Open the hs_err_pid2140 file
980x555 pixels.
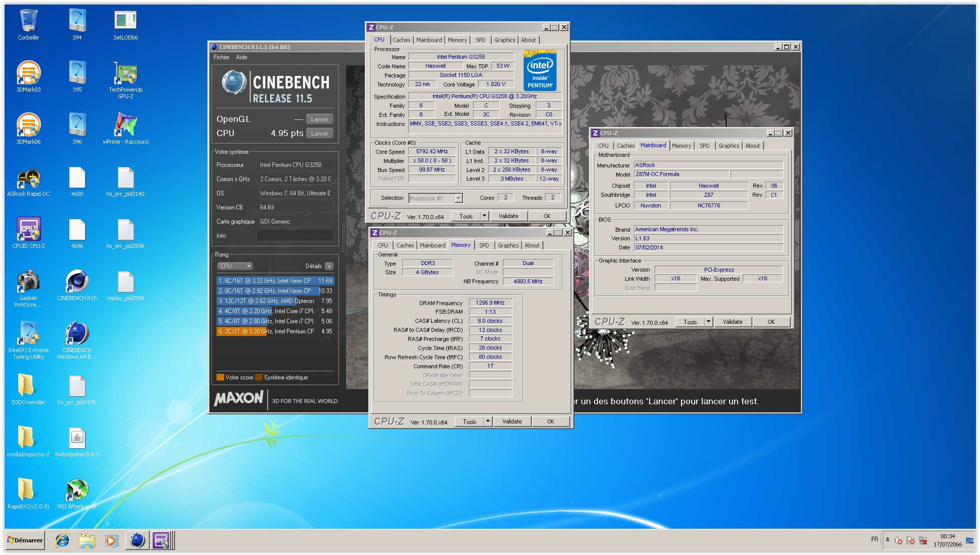(x=125, y=182)
